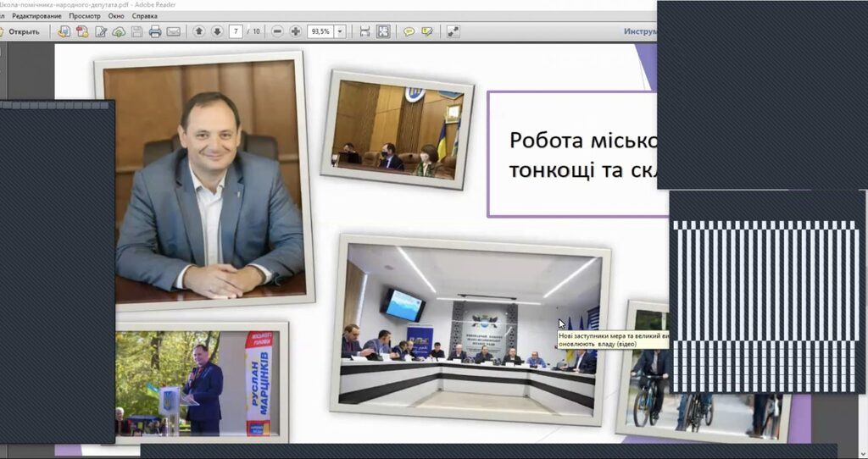Send file by email envelope icon

[x=173, y=32]
